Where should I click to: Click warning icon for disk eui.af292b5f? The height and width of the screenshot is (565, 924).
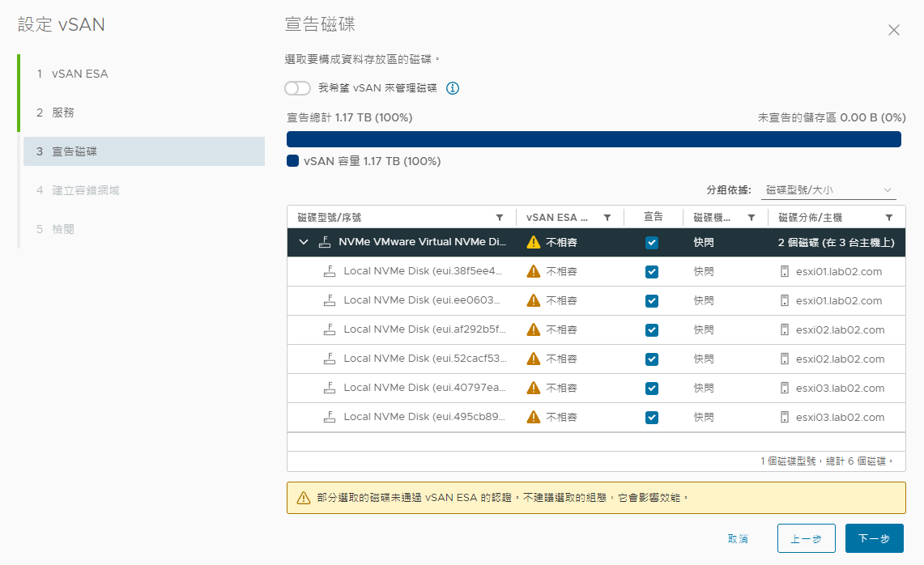pos(534,329)
